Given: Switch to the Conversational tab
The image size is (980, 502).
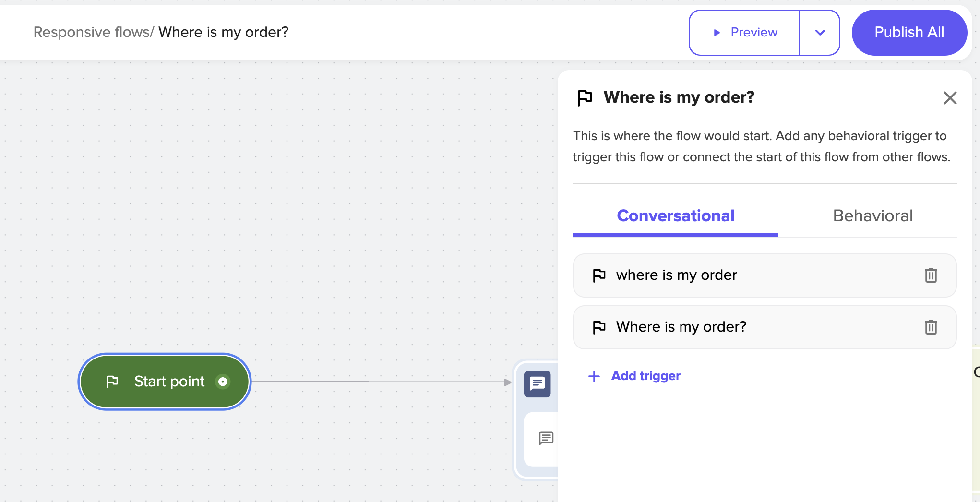Looking at the screenshot, I should (675, 216).
